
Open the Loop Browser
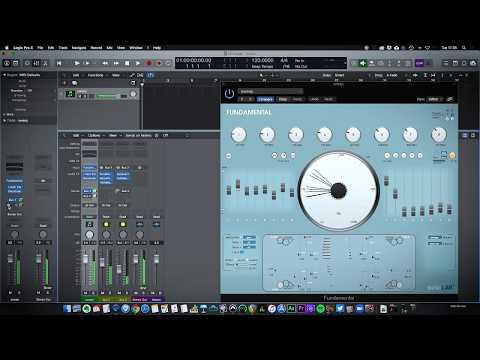click(x=464, y=63)
